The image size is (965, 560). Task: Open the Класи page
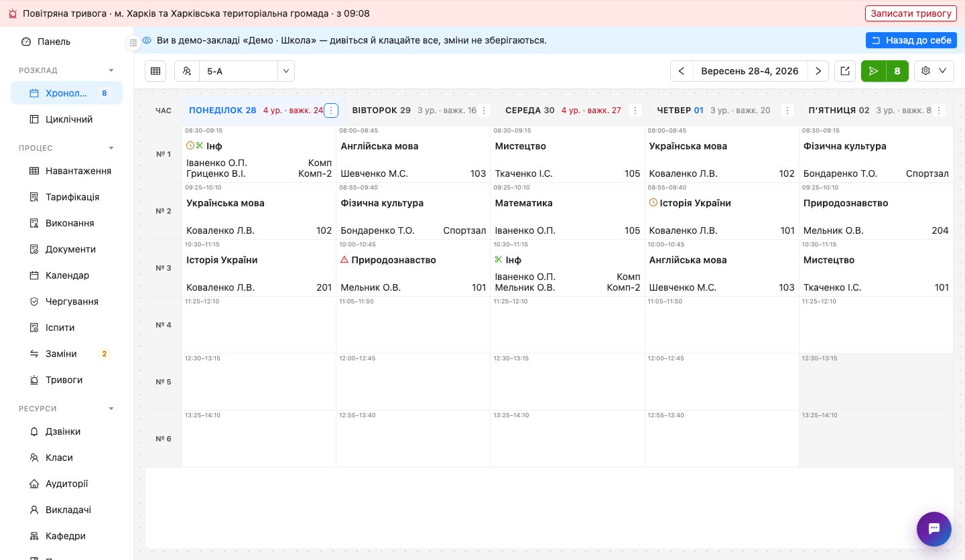pyautogui.click(x=66, y=458)
